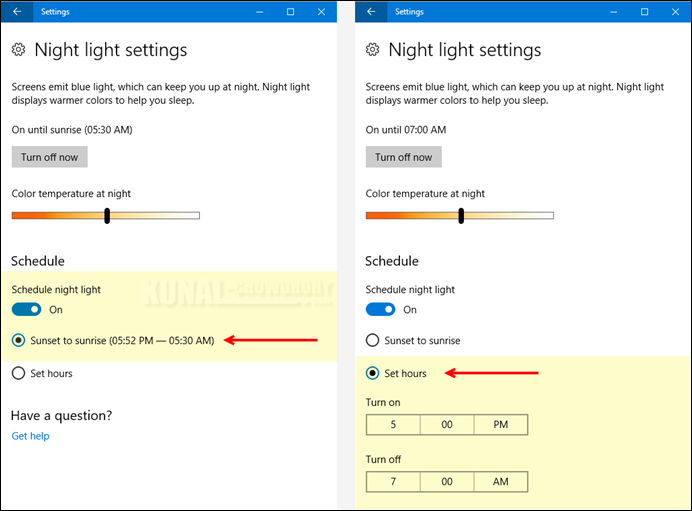Open Turn off hour picker showing 7

pyautogui.click(x=393, y=481)
